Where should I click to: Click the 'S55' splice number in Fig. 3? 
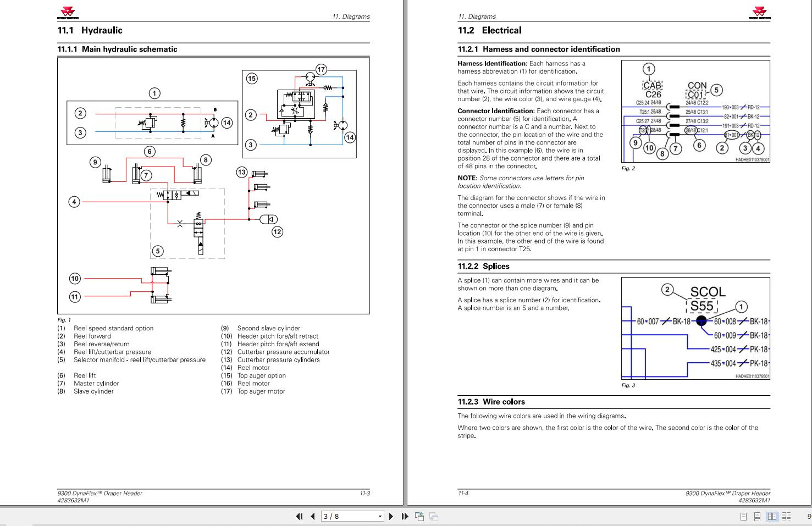tap(702, 306)
